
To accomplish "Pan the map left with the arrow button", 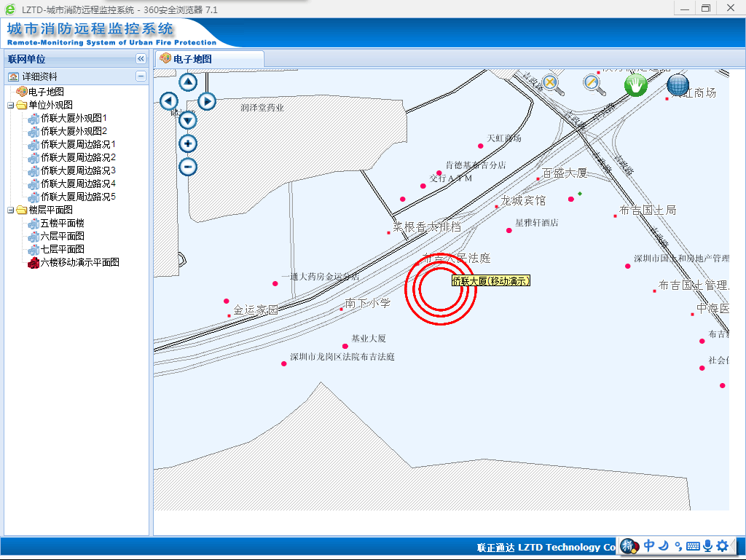I will [x=169, y=101].
